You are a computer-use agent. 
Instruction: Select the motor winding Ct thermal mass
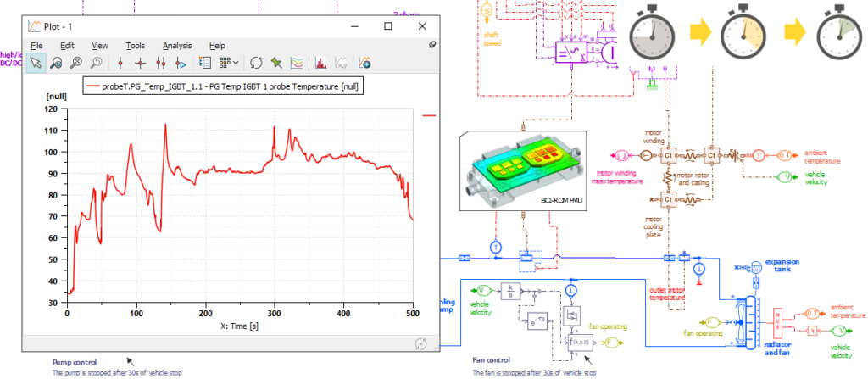(x=668, y=156)
